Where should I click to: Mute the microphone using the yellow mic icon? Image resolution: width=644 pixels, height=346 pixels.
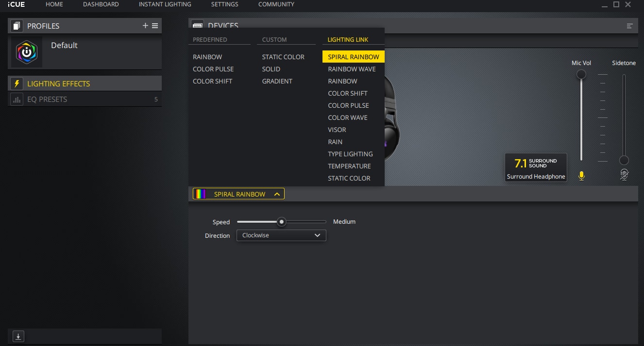[x=581, y=176]
